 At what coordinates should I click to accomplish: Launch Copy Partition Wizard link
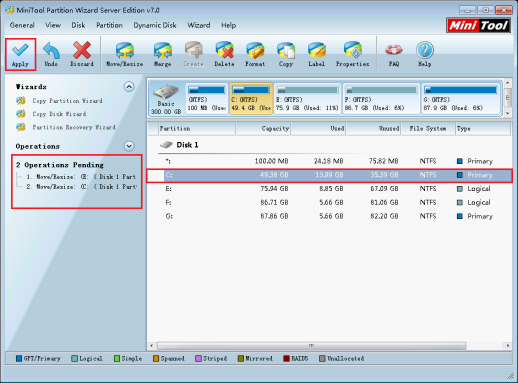click(x=67, y=101)
